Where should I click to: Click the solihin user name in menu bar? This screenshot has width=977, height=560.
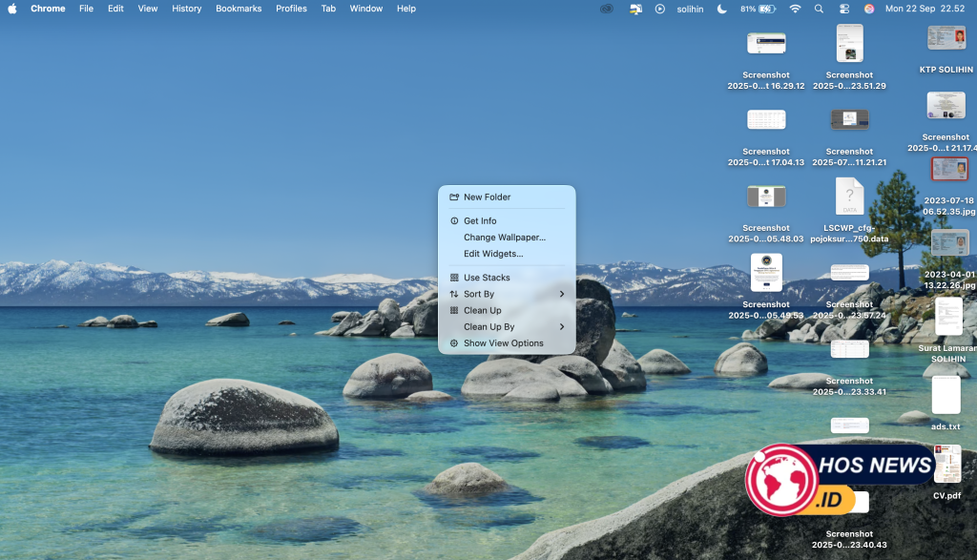click(x=690, y=9)
